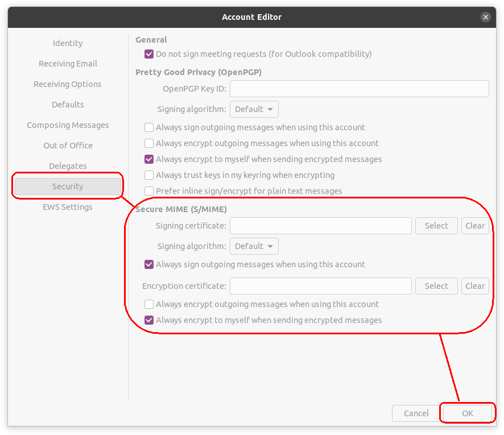This screenshot has height=435, width=504.
Task: Open the S/MIME signing algorithm dropdown
Action: [x=254, y=246]
